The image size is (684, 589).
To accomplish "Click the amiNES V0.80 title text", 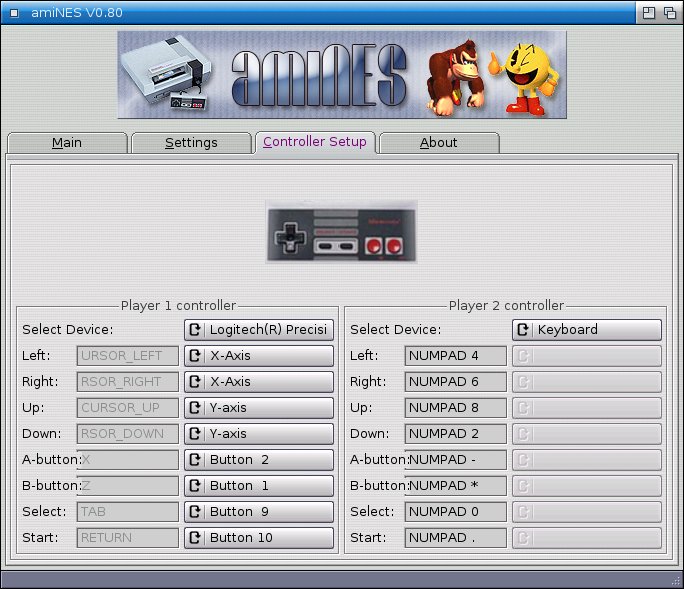I will [x=77, y=13].
